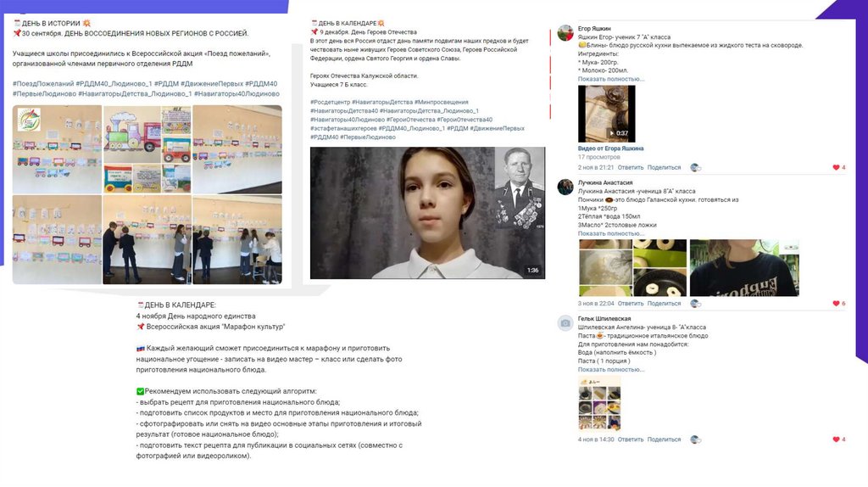Image resolution: width=868 pixels, height=487 pixels.
Task: Play the 1:36 День Героев Отечества video
Action: click(x=427, y=213)
